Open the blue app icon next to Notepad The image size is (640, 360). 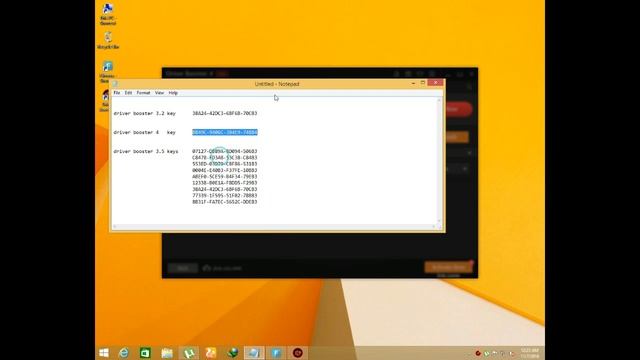click(x=276, y=353)
